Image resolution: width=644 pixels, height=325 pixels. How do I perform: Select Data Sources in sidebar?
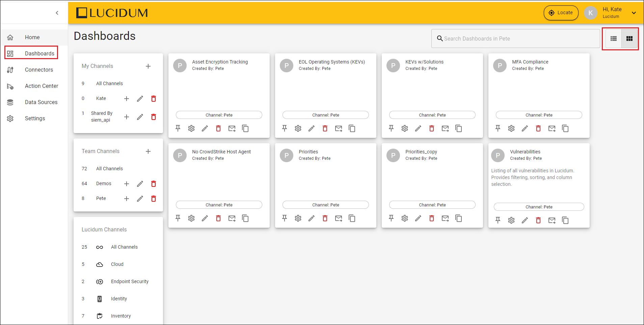(41, 102)
